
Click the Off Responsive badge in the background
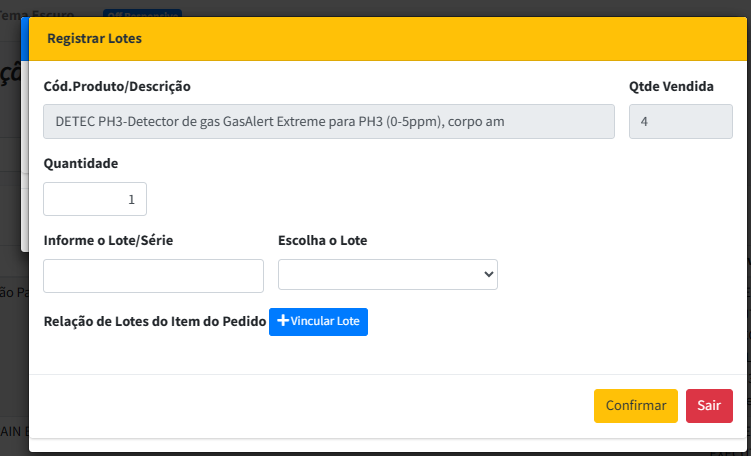point(142,13)
